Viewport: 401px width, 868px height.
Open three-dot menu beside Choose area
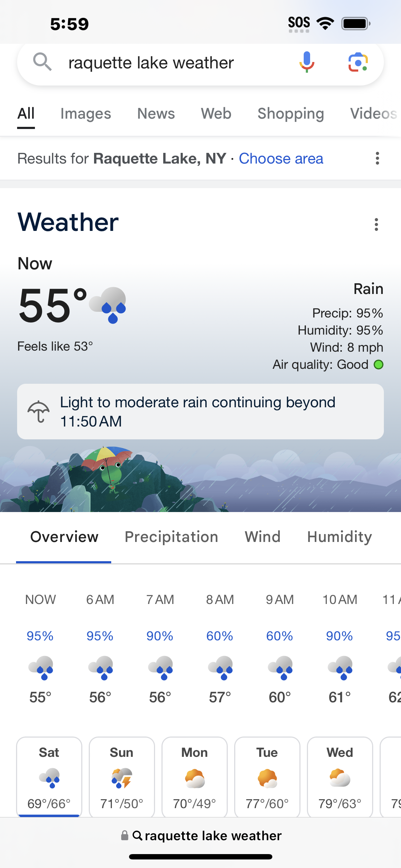[x=377, y=158]
